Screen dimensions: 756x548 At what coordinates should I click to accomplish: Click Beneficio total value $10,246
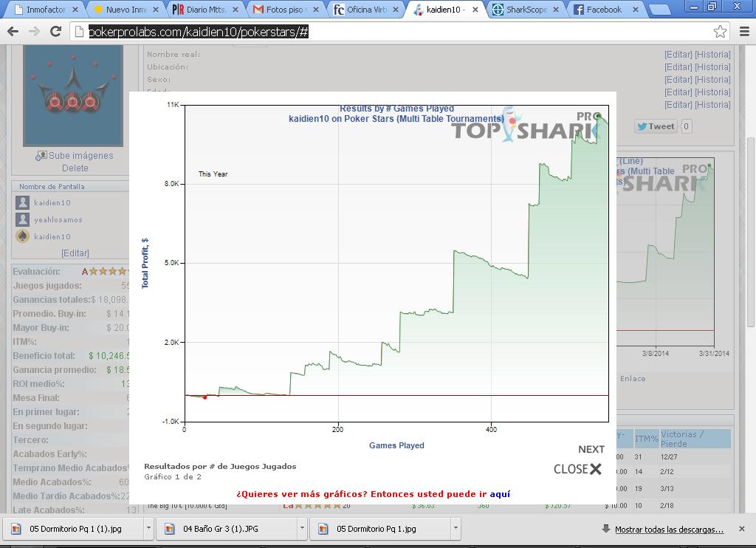(x=109, y=355)
